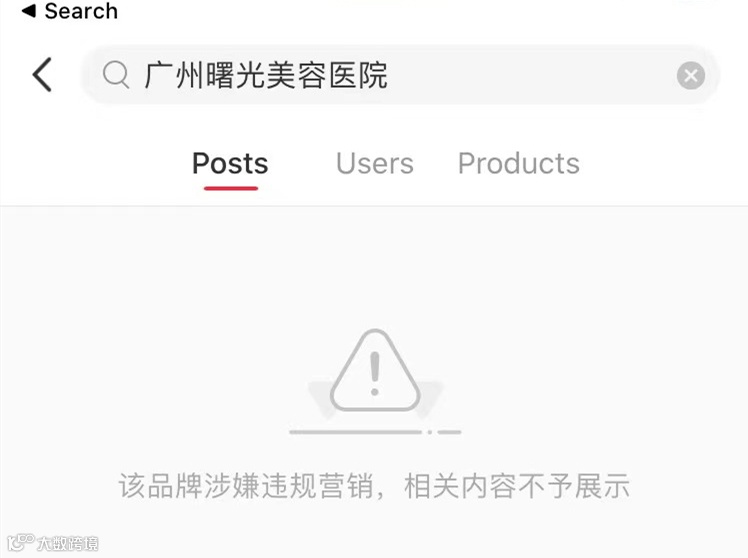This screenshot has width=748, height=558.
Task: Focus the search field containing 广州曙光美容医院
Action: [400, 75]
